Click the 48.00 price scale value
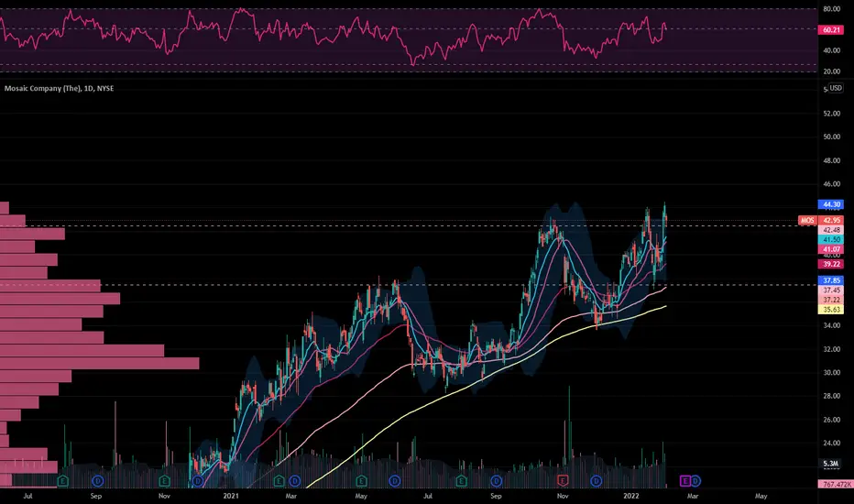This screenshot has height=504, width=854. (832, 160)
